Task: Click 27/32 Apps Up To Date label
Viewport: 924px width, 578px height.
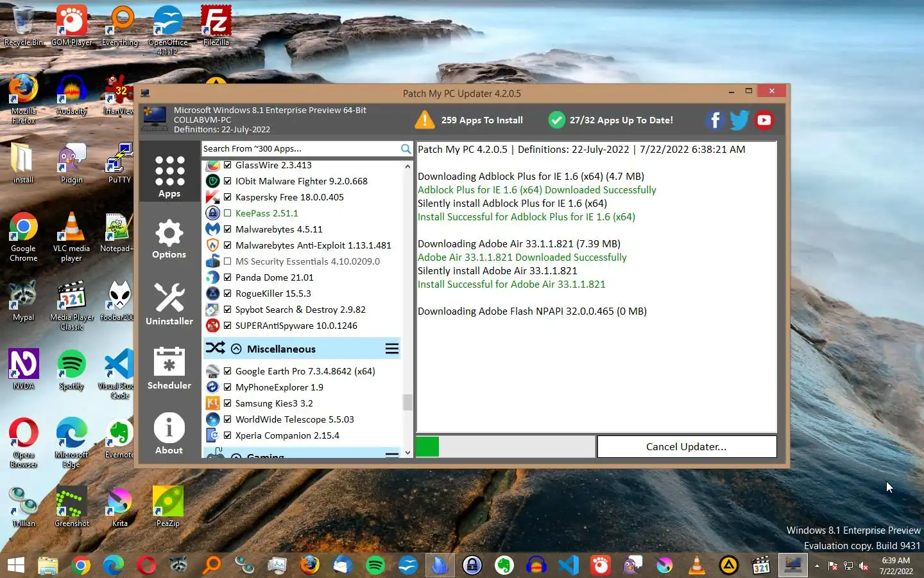Action: (621, 120)
